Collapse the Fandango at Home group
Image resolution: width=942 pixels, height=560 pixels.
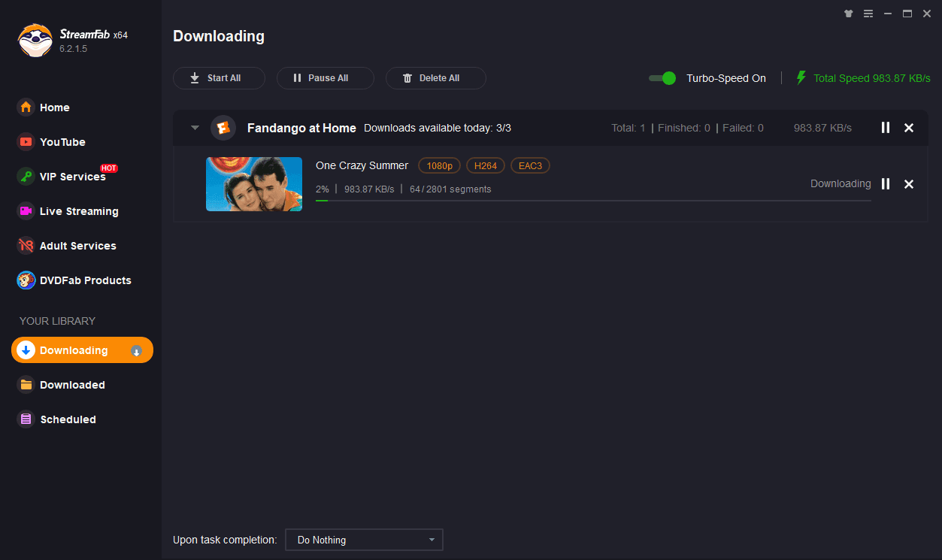pyautogui.click(x=195, y=128)
